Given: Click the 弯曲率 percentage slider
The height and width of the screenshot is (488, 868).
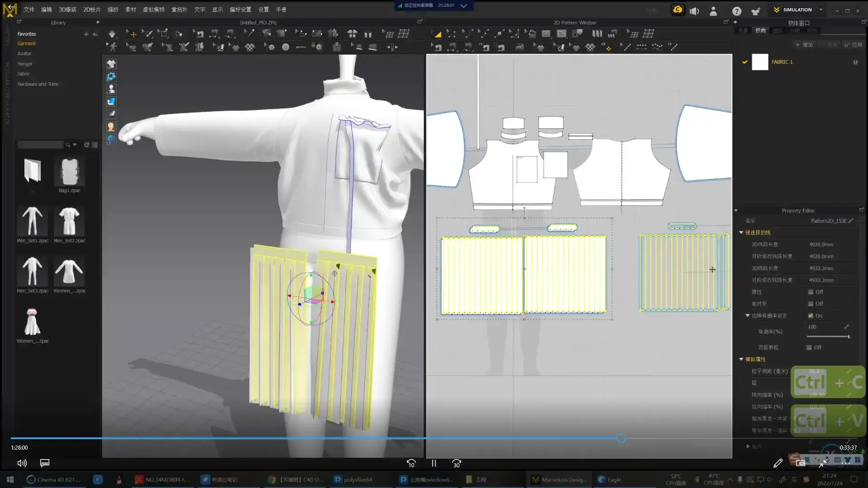Looking at the screenshot, I should 828,337.
